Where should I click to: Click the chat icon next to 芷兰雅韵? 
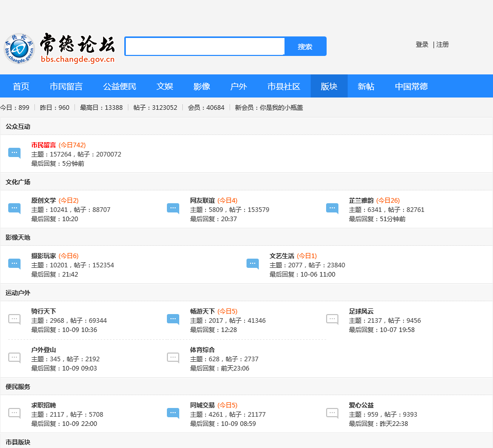pos(332,208)
